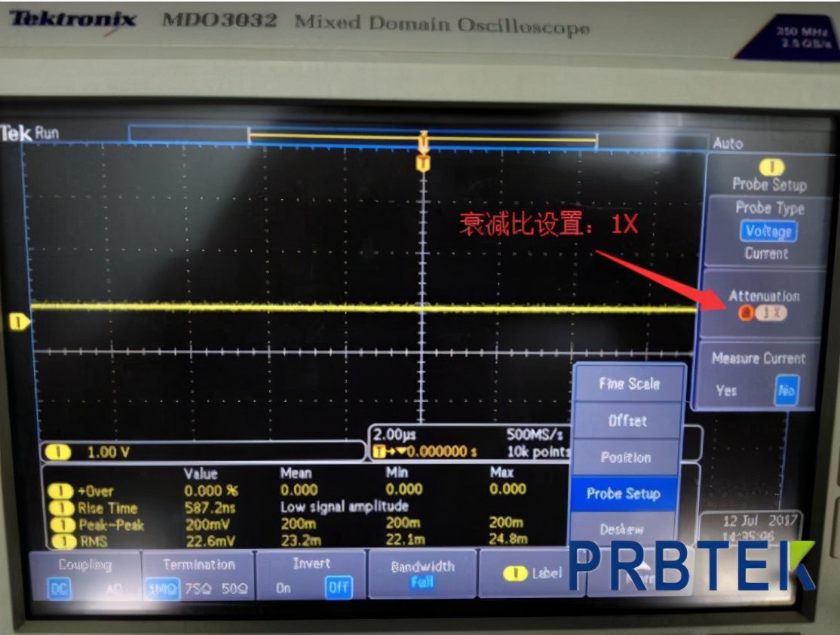The height and width of the screenshot is (635, 840).
Task: Click the yellow channel 1 badge above Probe Setup
Action: pyautogui.click(x=771, y=167)
